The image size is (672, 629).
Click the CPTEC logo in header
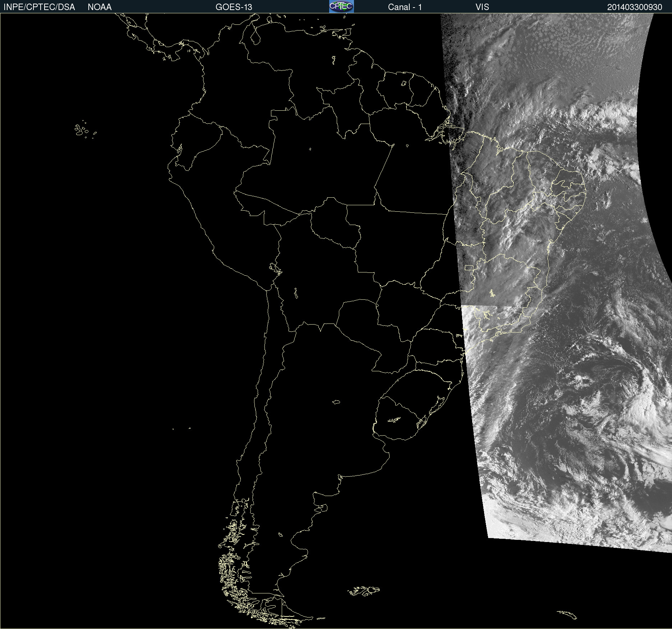tap(341, 6)
